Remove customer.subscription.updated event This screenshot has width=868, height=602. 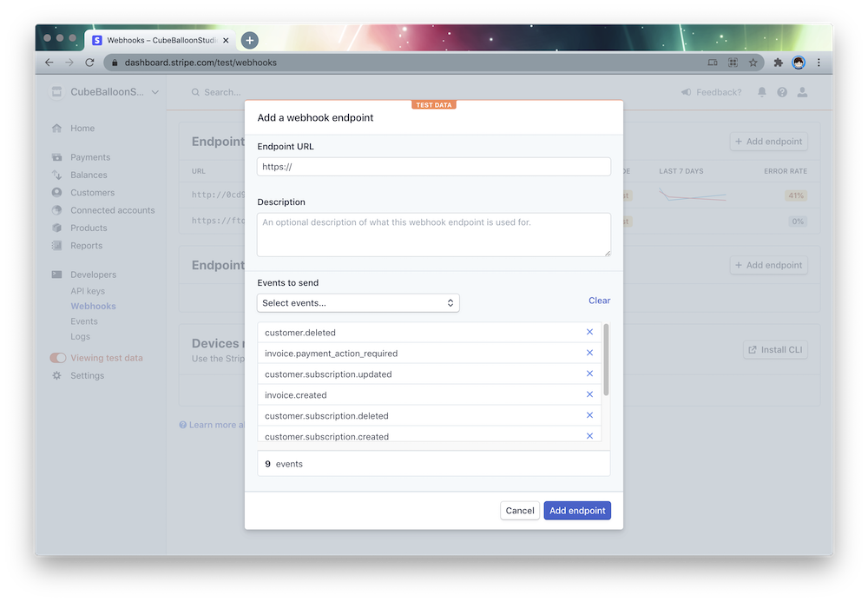click(x=589, y=374)
